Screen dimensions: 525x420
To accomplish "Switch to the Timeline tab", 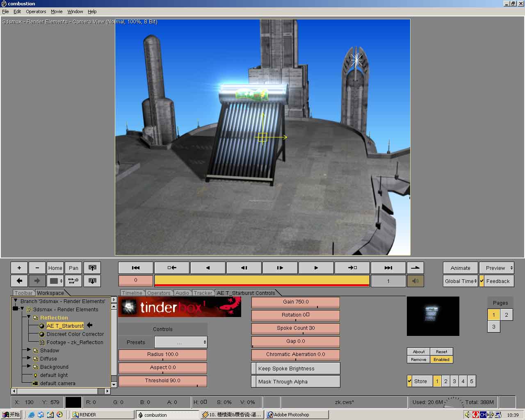I will pyautogui.click(x=132, y=293).
